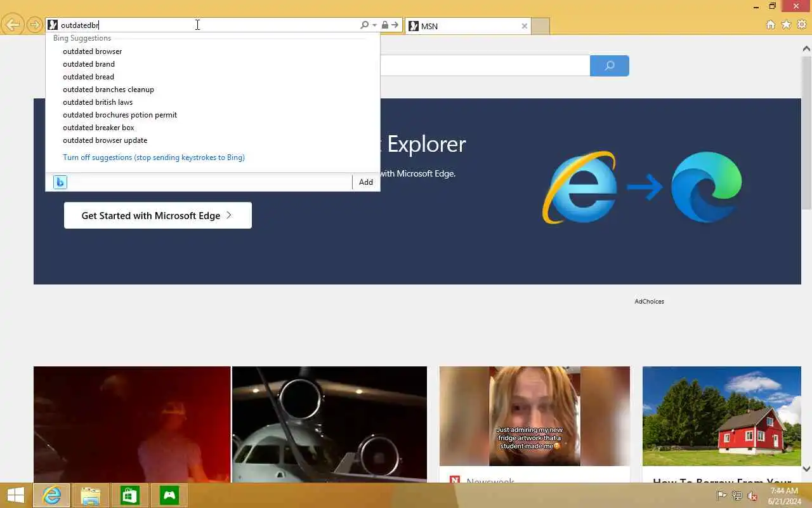The width and height of the screenshot is (812, 508).
Task: Click the search magnifier in address bar
Action: (x=364, y=25)
